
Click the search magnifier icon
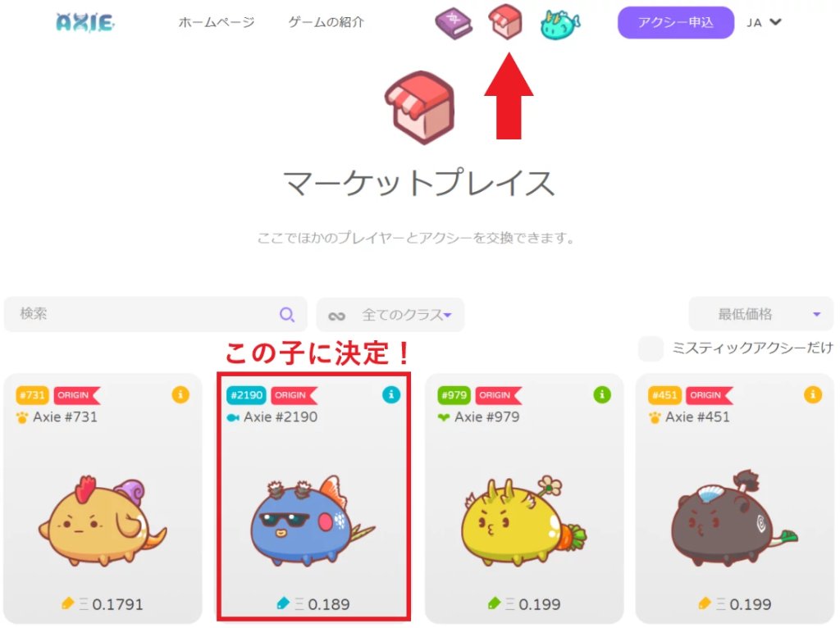[x=287, y=314]
